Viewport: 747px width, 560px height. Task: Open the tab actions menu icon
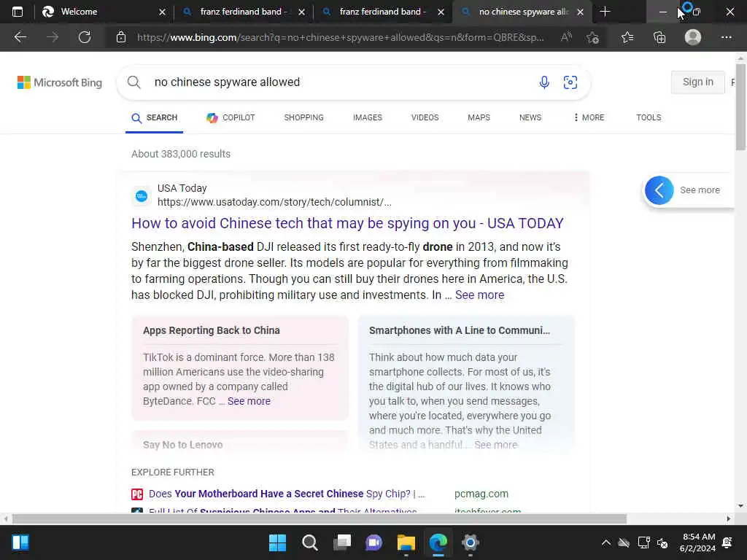[x=18, y=12]
